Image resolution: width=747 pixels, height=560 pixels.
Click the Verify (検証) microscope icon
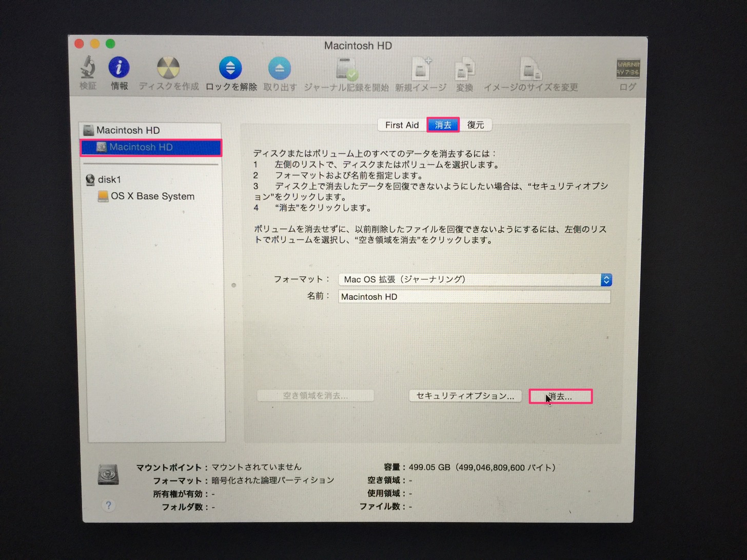(88, 68)
